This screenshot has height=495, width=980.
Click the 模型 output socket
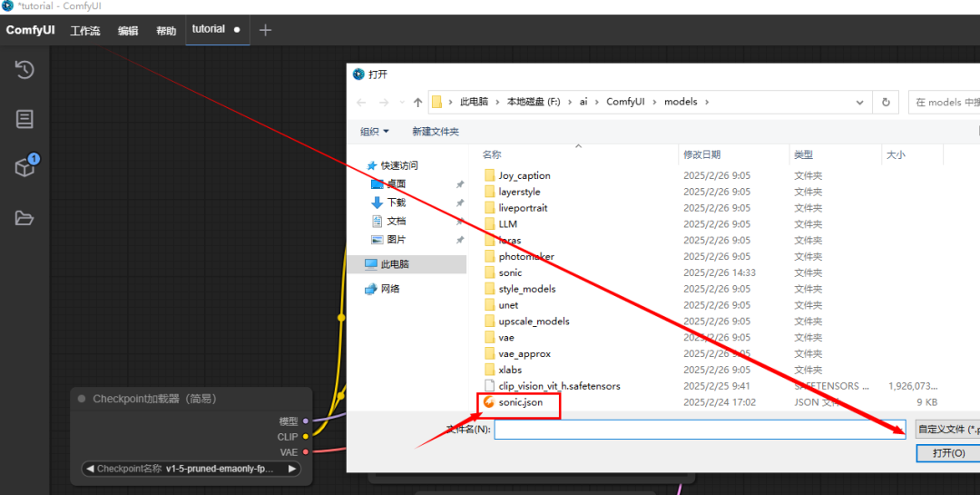(x=306, y=421)
